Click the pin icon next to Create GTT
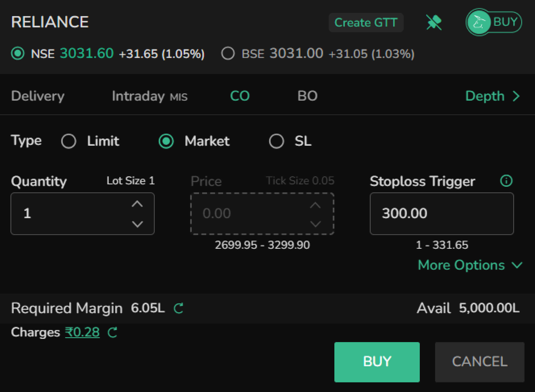 point(434,23)
